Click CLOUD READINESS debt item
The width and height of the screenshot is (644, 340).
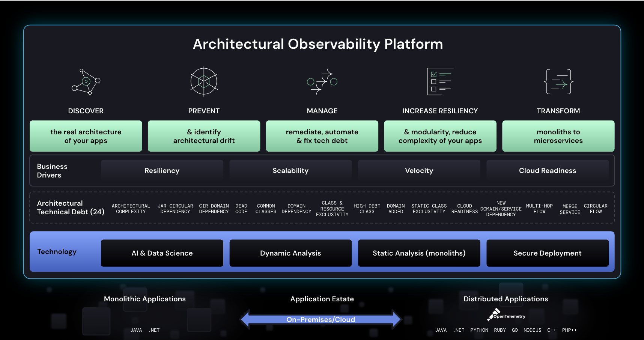465,209
